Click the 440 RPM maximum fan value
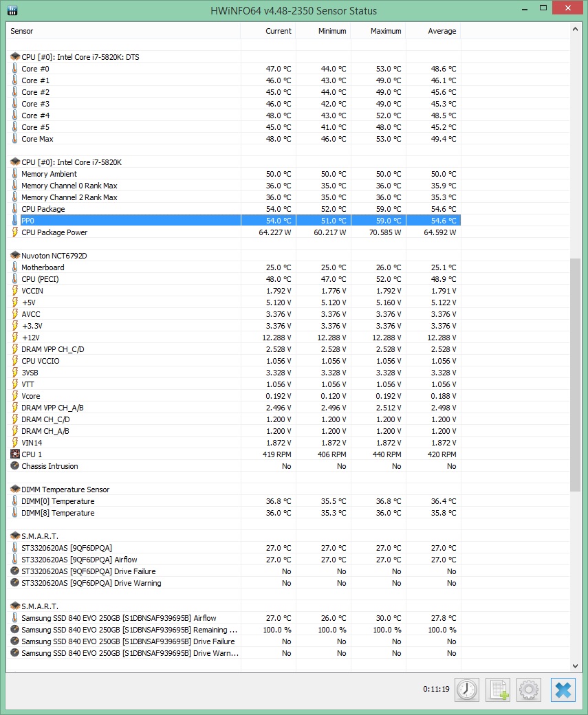 pos(386,454)
